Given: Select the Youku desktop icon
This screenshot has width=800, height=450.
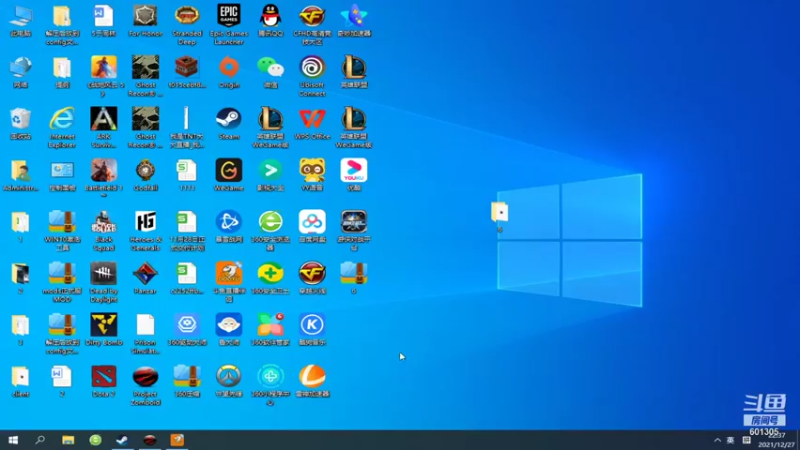Looking at the screenshot, I should click(x=354, y=176).
